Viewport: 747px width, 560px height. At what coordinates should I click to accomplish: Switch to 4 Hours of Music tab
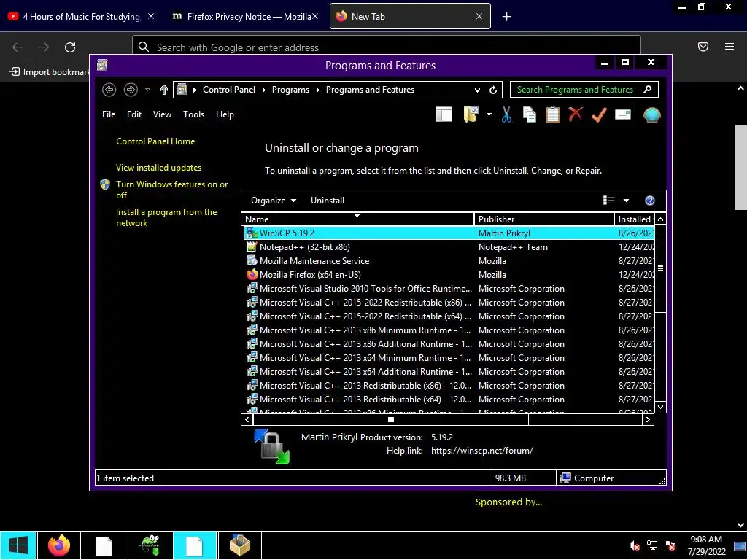tap(81, 17)
